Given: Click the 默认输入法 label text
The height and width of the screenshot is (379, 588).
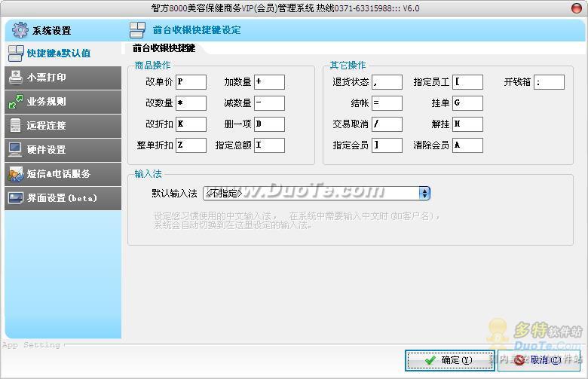Looking at the screenshot, I should pyautogui.click(x=174, y=194).
